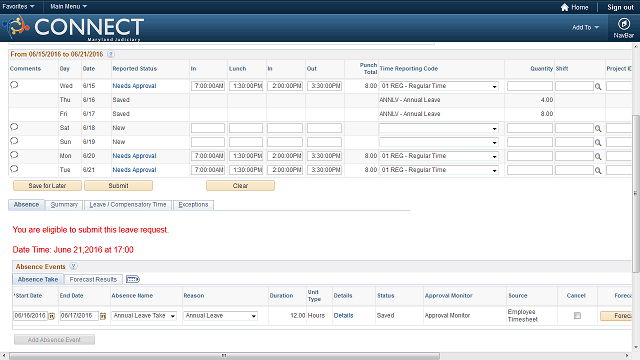This screenshot has width=640, height=360.
Task: Expand the Favorites menu
Action: point(18,7)
